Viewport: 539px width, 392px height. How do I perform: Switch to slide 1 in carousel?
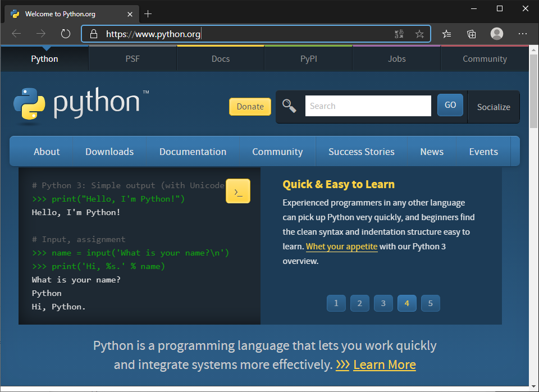336,303
